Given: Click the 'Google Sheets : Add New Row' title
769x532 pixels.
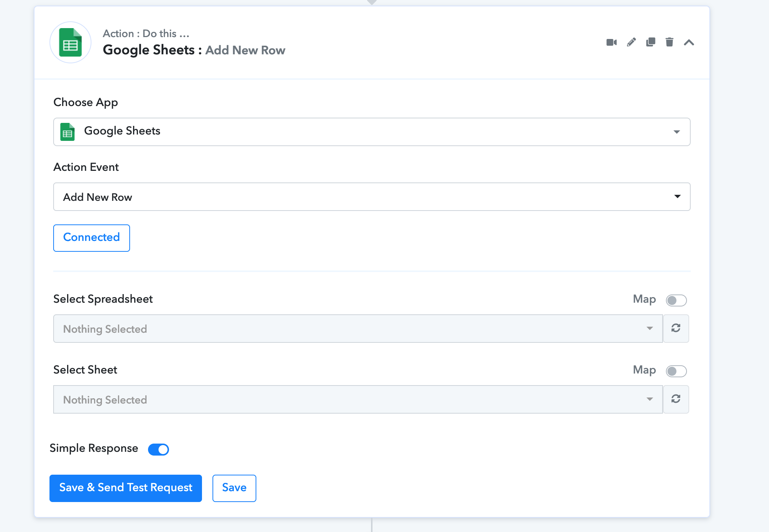Looking at the screenshot, I should point(194,50).
